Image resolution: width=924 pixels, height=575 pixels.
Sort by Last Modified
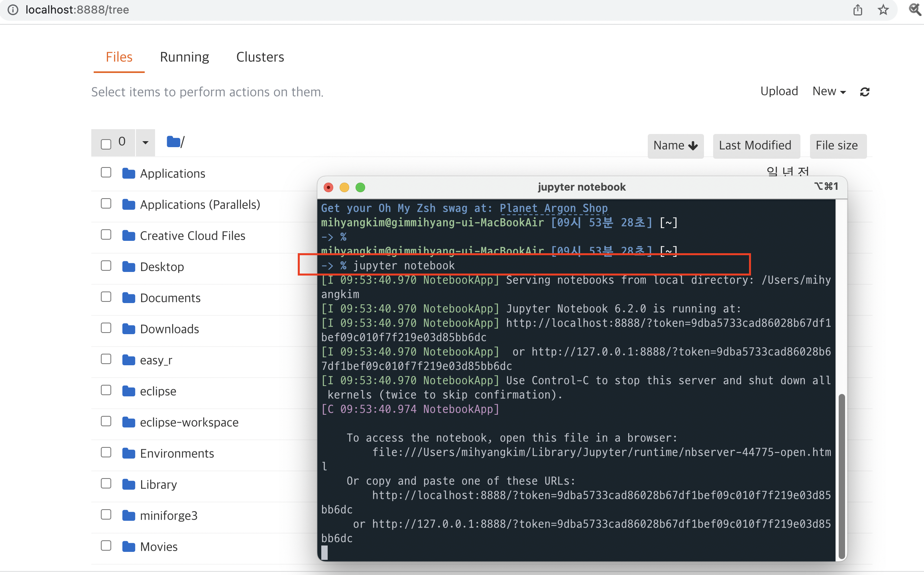(x=755, y=146)
